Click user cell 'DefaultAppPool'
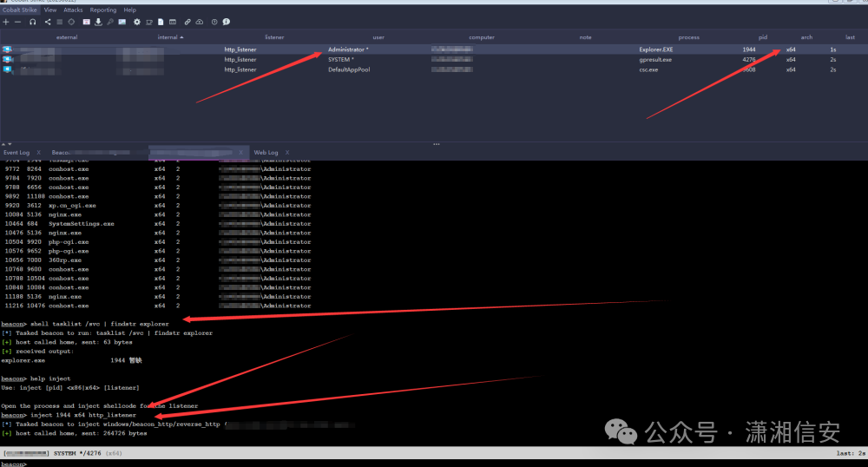Viewport: 868px width, 467px height. tap(349, 69)
